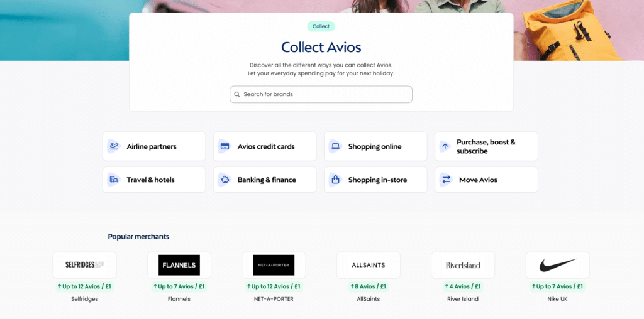Screen dimensions: 644x319
Task: Select Shopping in-store category
Action: [x=375, y=180]
